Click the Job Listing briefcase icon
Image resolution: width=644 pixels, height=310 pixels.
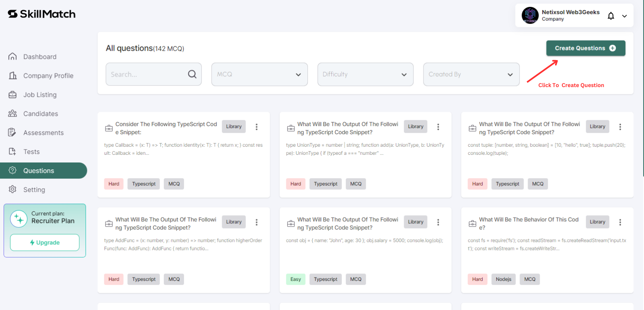pyautogui.click(x=12, y=94)
